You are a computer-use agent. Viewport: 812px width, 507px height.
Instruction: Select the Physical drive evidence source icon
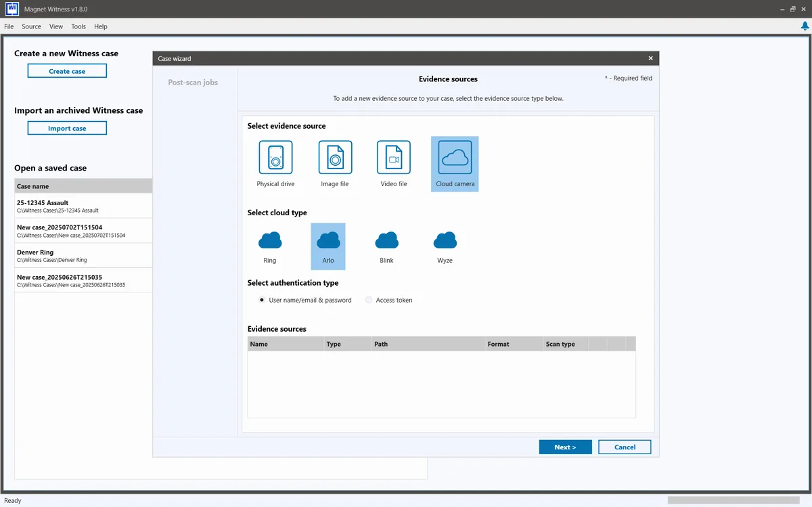pyautogui.click(x=275, y=158)
